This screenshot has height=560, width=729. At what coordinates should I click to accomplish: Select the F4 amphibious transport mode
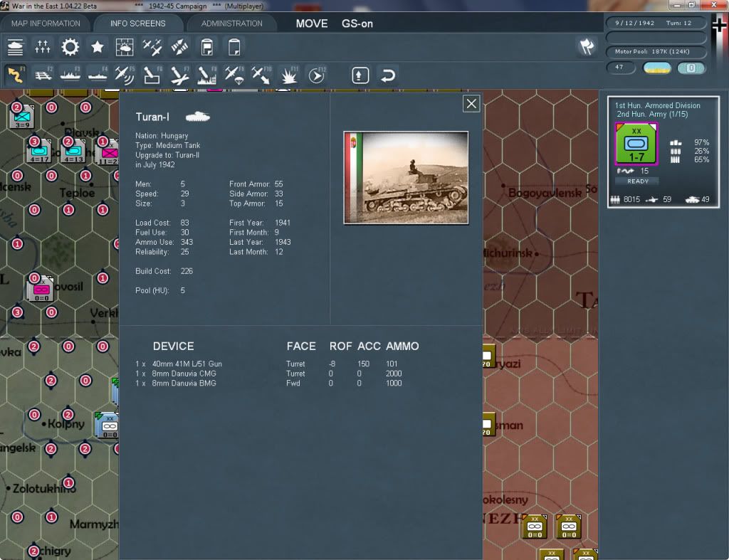[98, 75]
